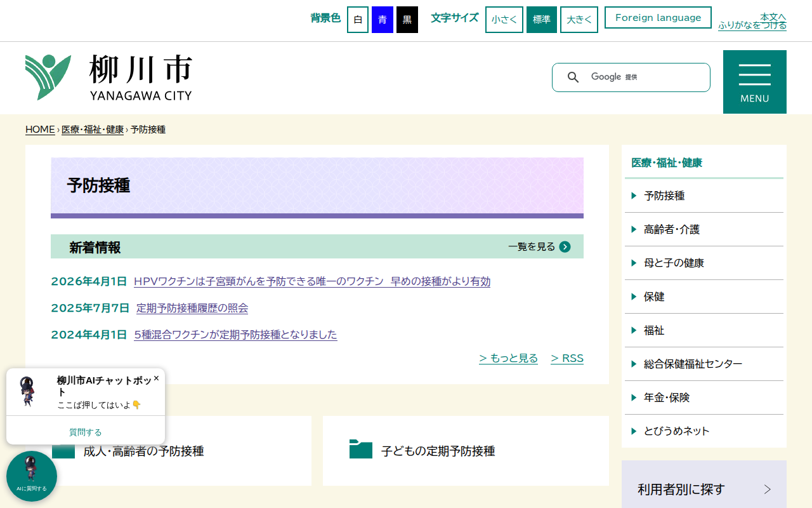The image size is (812, 508).
Task: Click the 質問する chatbot link
Action: click(x=85, y=432)
